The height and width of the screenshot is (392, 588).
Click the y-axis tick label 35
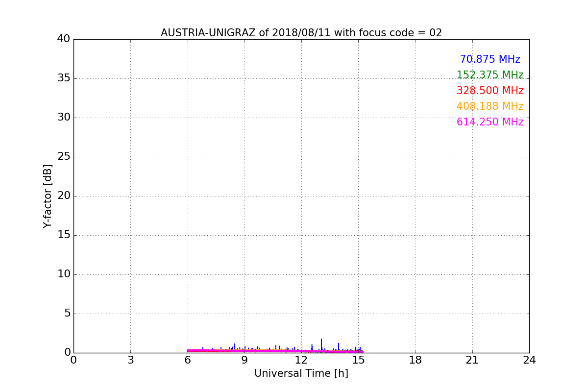click(64, 78)
